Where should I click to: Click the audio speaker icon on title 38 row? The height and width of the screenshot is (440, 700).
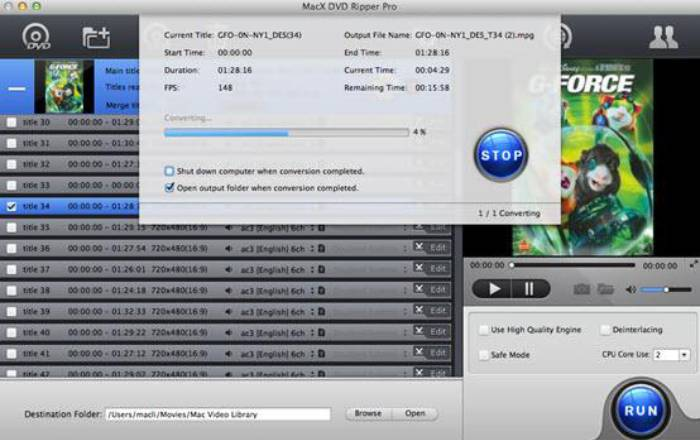click(x=229, y=291)
